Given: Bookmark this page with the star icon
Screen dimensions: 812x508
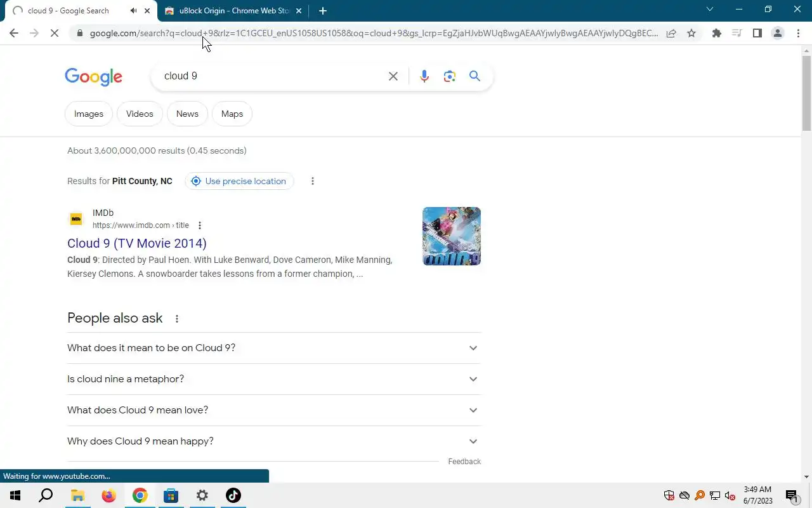Looking at the screenshot, I should click(x=691, y=33).
